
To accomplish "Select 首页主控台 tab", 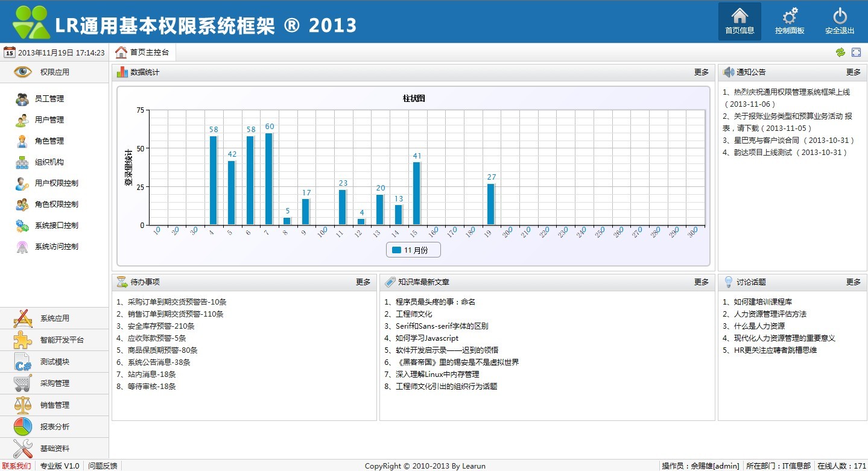I will tap(142, 52).
